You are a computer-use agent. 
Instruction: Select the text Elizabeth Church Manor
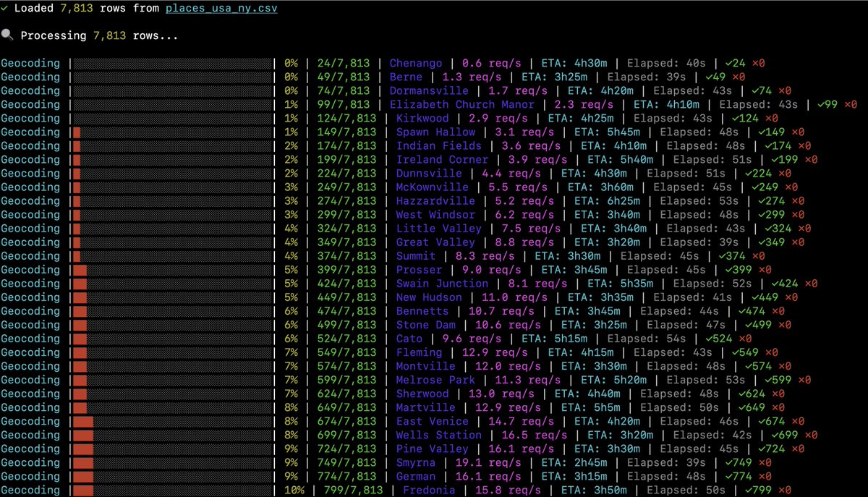461,105
